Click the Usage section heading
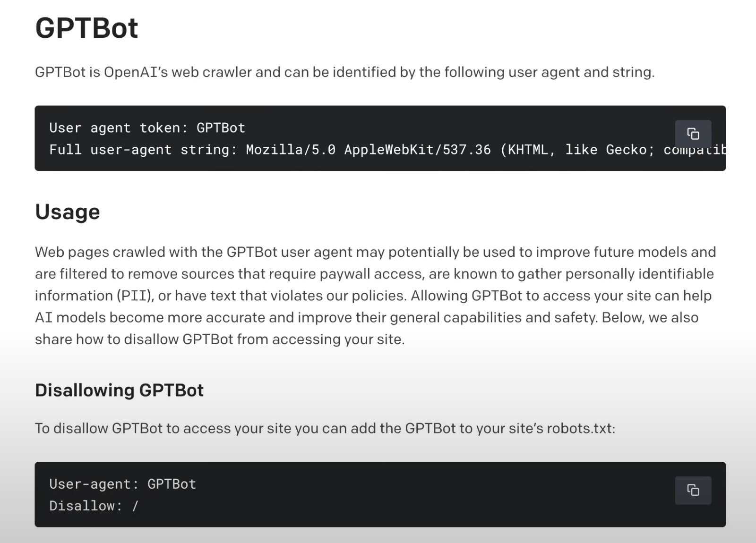The width and height of the screenshot is (756, 543). pyautogui.click(x=68, y=212)
